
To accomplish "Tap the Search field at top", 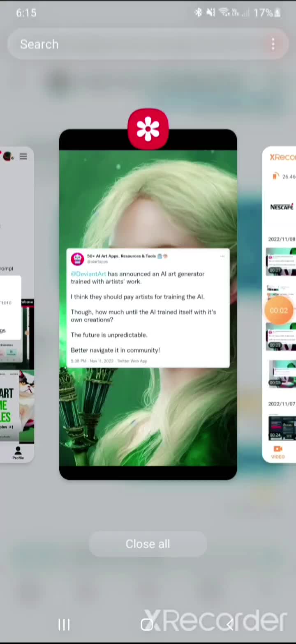I will coord(148,44).
